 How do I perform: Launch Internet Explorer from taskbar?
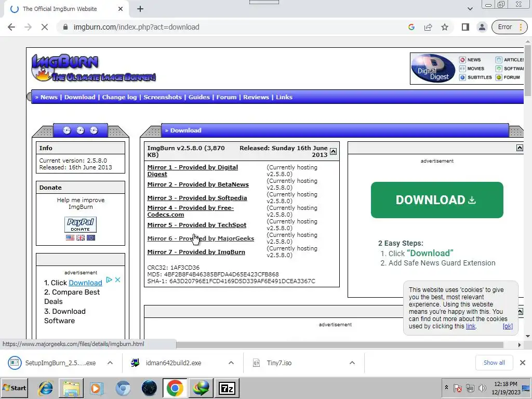pos(46,388)
